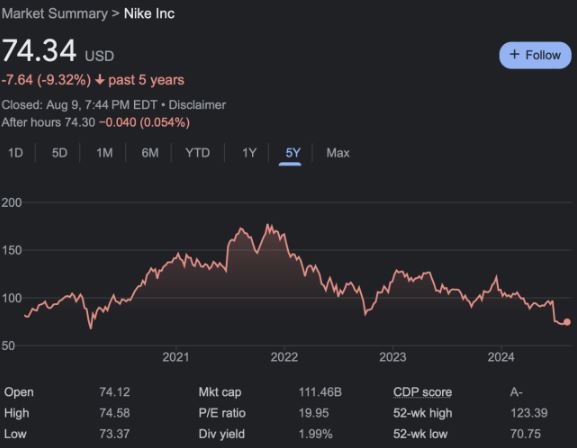Click the Closed: Aug 9 timestamp

(x=79, y=105)
